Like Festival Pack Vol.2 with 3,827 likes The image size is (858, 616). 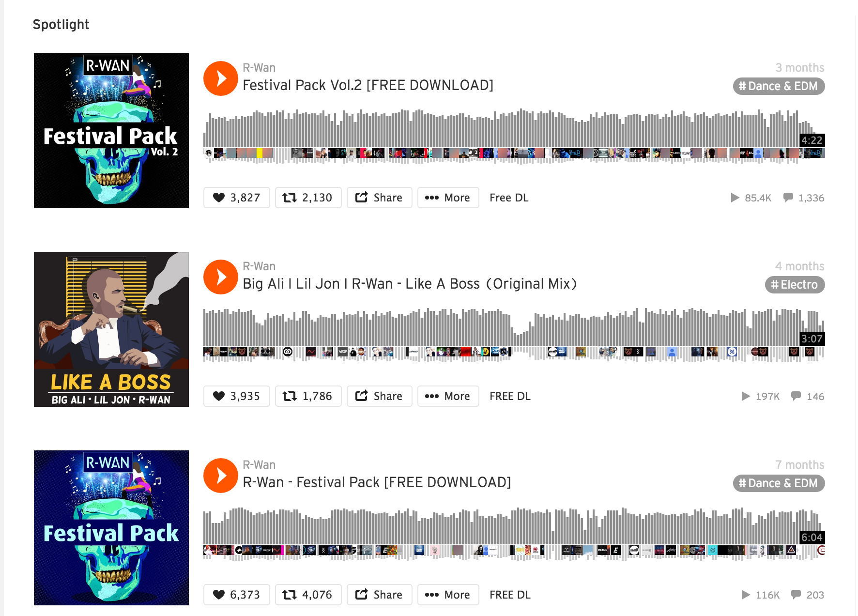click(x=237, y=198)
